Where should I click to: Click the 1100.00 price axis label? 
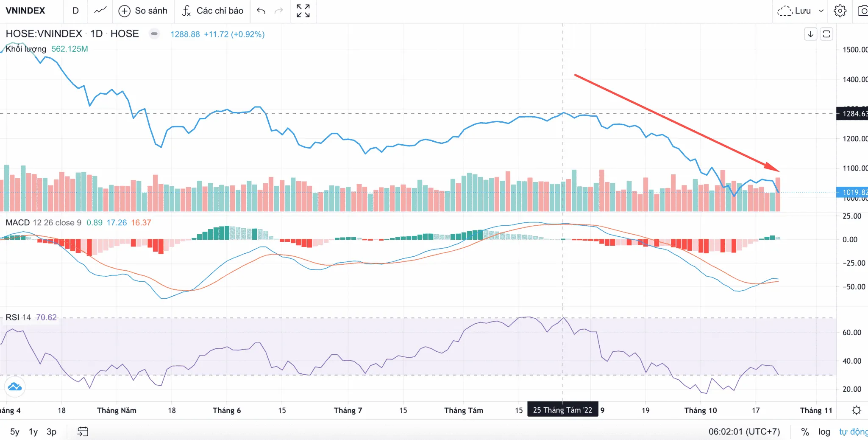point(854,168)
